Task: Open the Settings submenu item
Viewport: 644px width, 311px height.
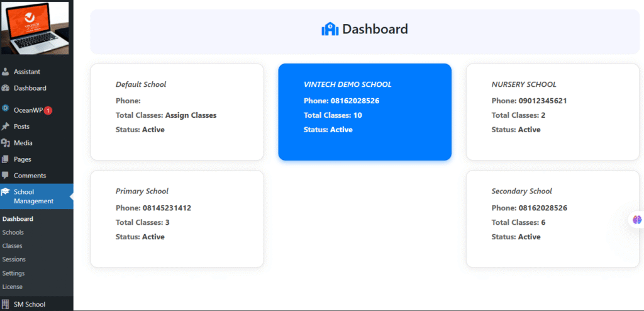Action: coord(13,273)
